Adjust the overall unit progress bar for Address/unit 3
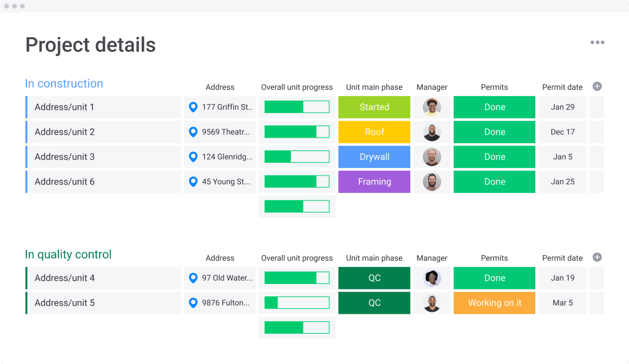The height and width of the screenshot is (364, 629). [x=298, y=156]
